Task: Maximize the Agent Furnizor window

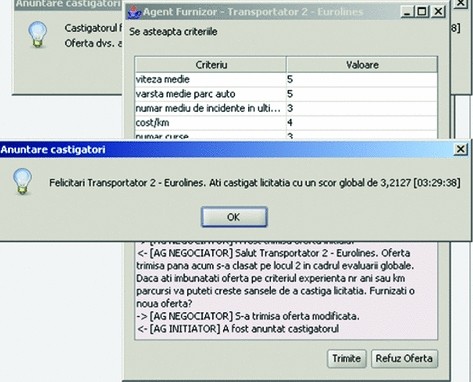Action: coord(422,12)
